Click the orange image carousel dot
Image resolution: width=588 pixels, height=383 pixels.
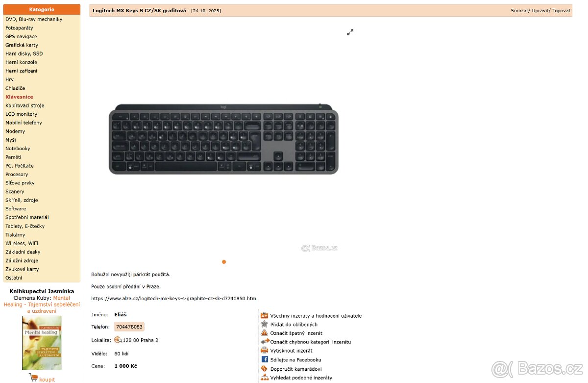(x=224, y=262)
